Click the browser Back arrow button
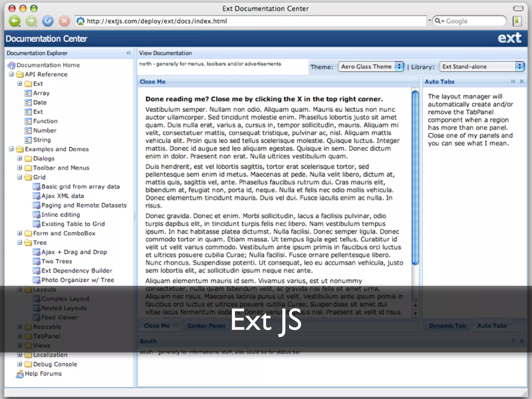Image resolution: width=532 pixels, height=399 pixels. pyautogui.click(x=15, y=21)
